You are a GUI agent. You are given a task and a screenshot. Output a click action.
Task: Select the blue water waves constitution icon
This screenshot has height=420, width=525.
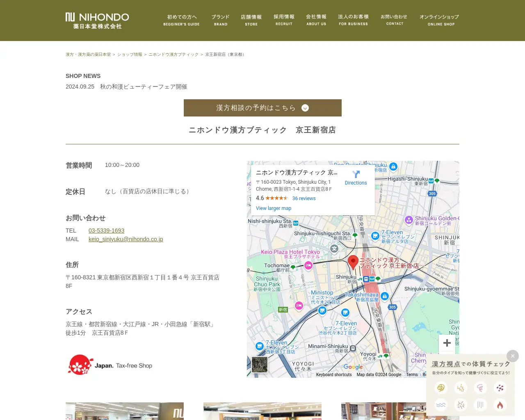point(441,405)
